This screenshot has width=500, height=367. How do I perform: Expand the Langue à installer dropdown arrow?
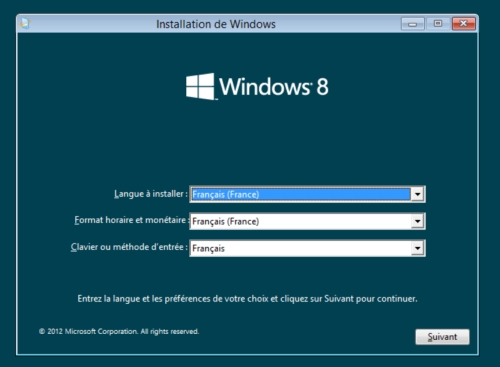click(x=417, y=194)
